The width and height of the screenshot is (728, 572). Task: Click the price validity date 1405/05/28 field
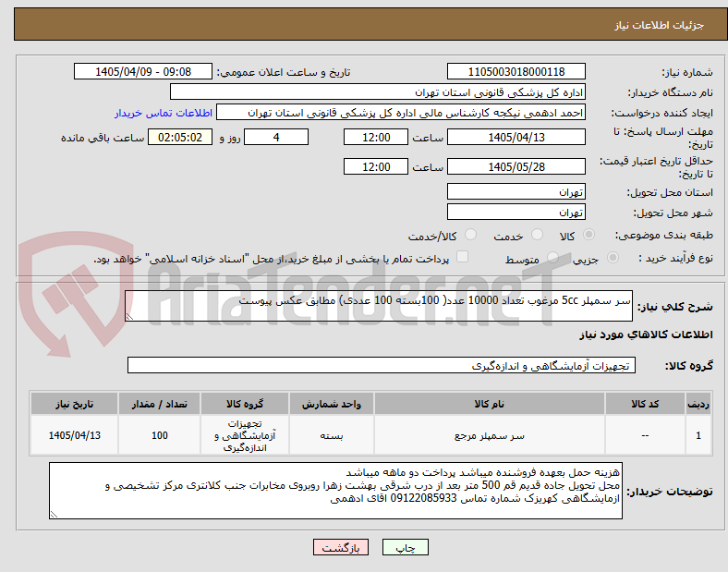tap(516, 166)
